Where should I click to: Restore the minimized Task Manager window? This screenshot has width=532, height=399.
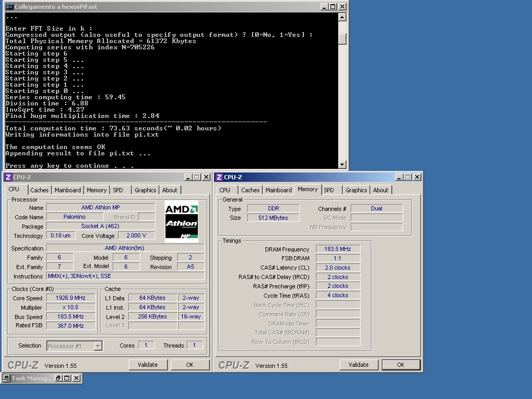click(58, 378)
